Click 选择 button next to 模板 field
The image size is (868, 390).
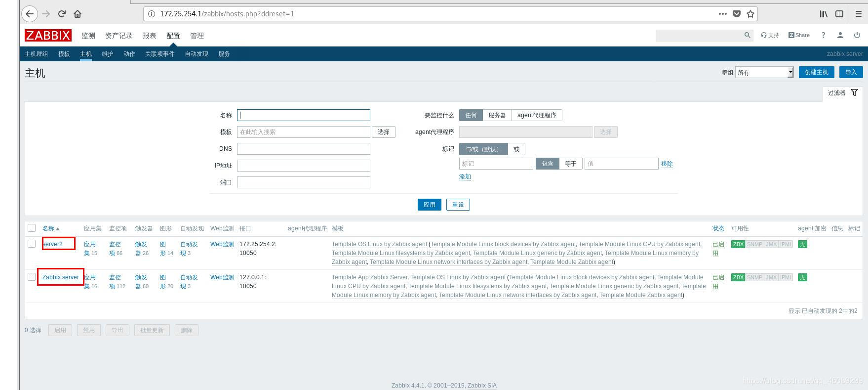pos(383,132)
